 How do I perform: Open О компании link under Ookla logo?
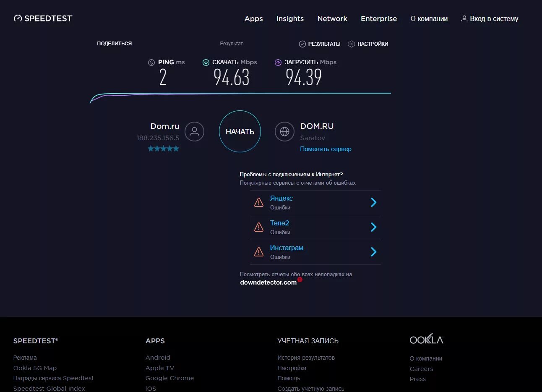coord(426,358)
